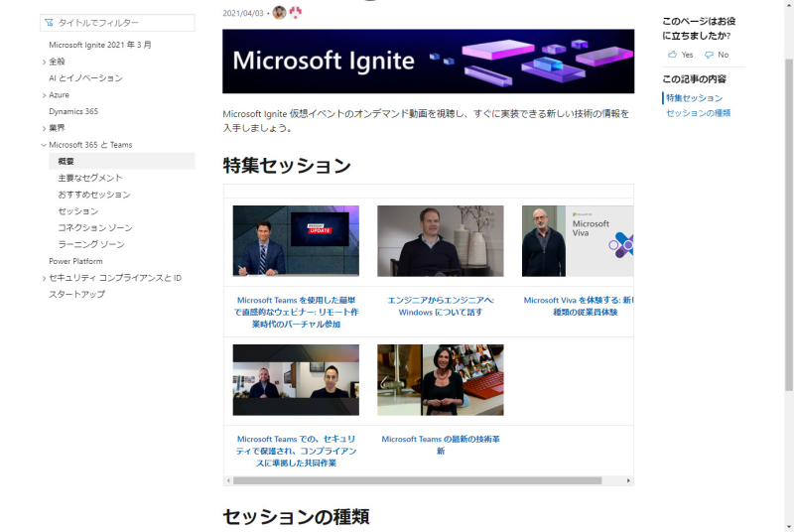Open the Microsoft Viva session thumbnail
794x532 pixels.
578,241
